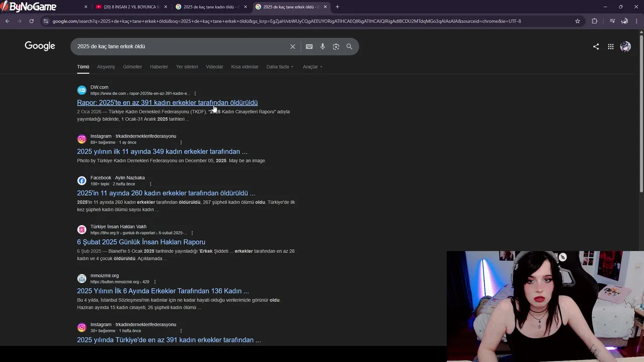Click the 'mmoizmir.org' site name
This screenshot has height=362, width=644.
pyautogui.click(x=105, y=276)
